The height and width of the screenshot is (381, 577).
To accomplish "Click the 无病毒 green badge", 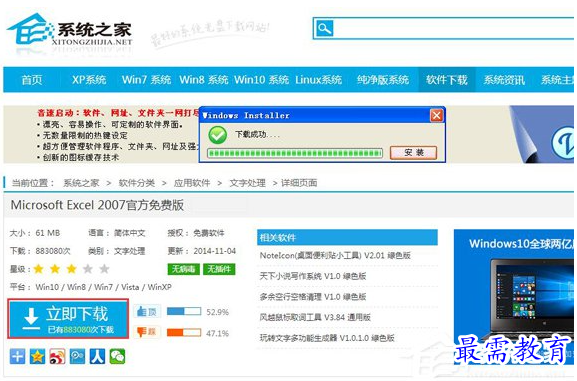I will pyautogui.click(x=183, y=269).
